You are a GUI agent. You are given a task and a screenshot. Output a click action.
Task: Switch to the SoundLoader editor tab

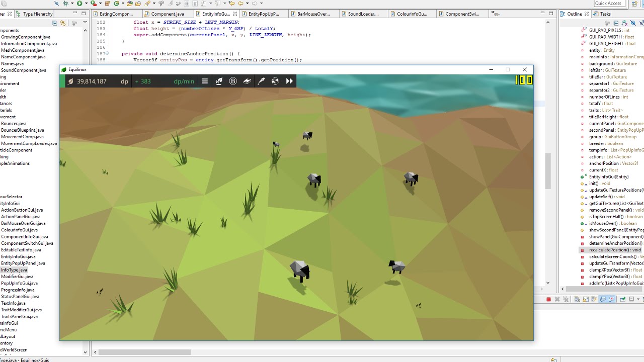[363, 14]
